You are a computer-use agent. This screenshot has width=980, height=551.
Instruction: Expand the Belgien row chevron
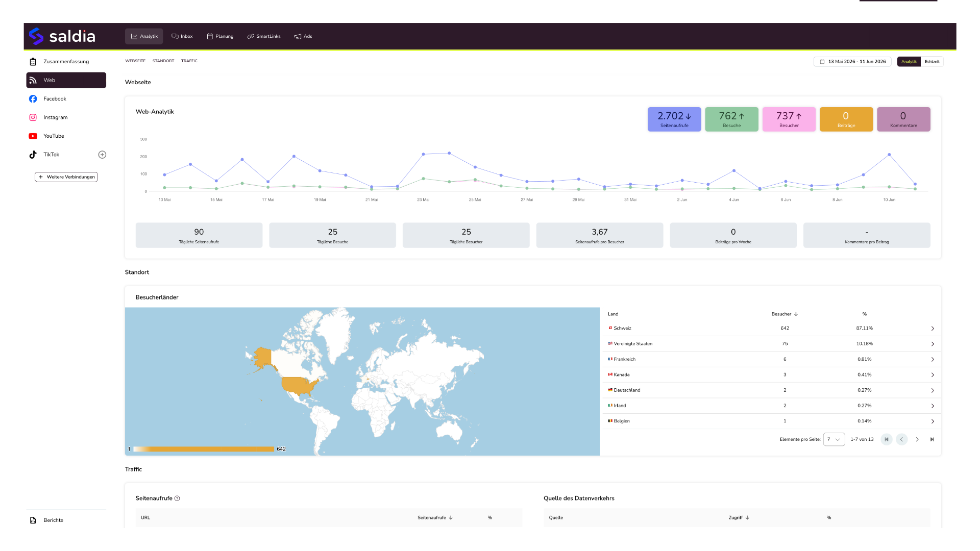933,421
